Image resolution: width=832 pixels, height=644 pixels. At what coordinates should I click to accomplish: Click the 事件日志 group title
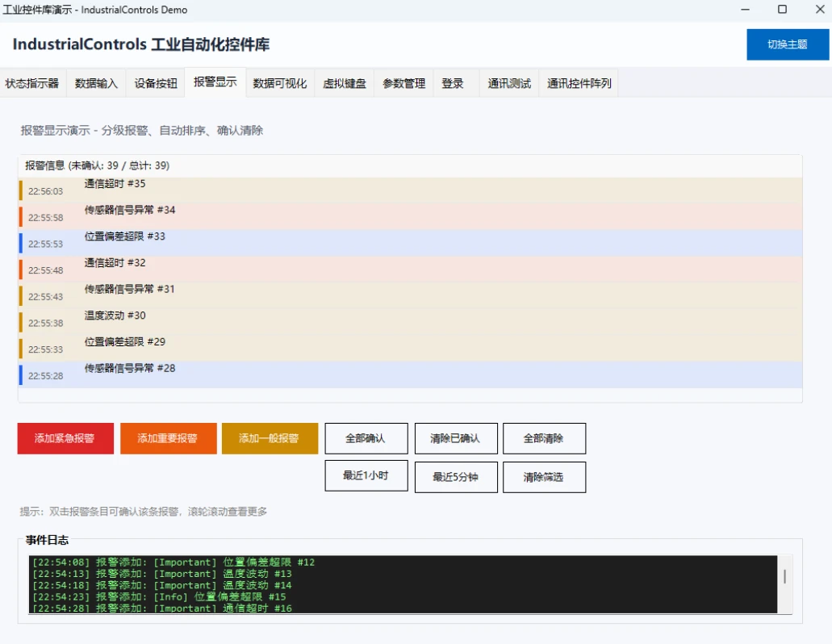[x=48, y=540]
